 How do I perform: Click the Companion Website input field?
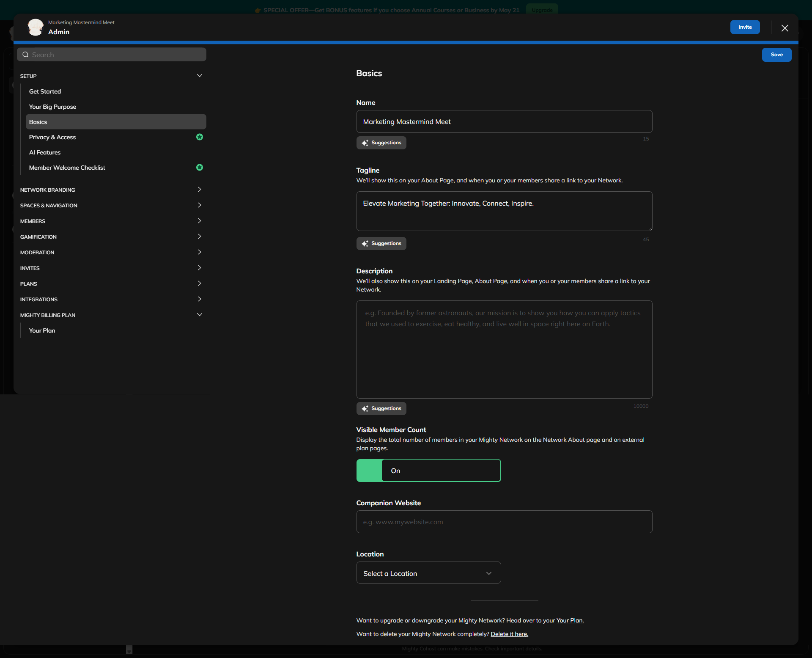(504, 522)
